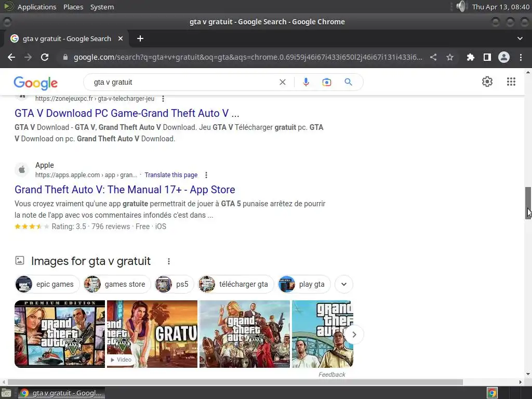Open more options for Apple result

click(206, 175)
